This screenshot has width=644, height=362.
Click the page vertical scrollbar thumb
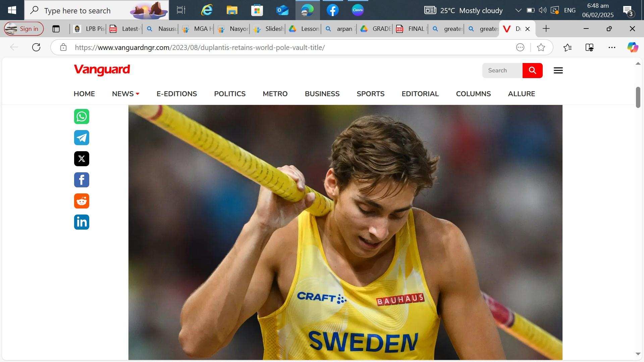pos(638,97)
